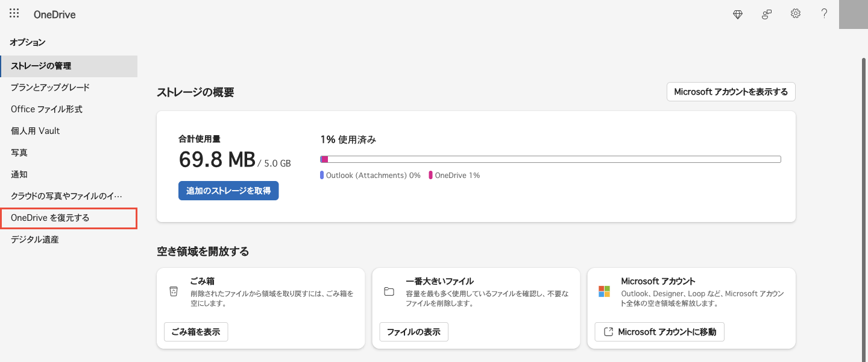This screenshot has height=362, width=868.
Task: Click the 合計使用量 label
Action: [200, 139]
